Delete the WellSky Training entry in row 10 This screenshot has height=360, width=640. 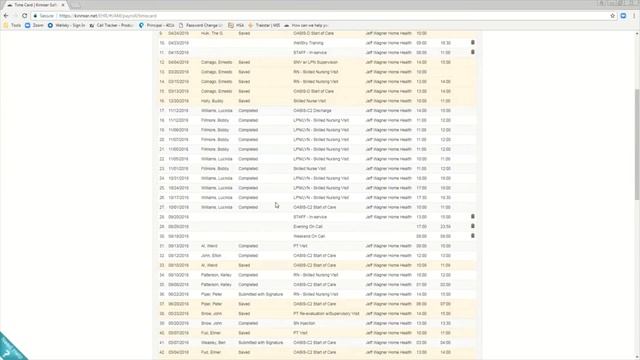pyautogui.click(x=473, y=42)
